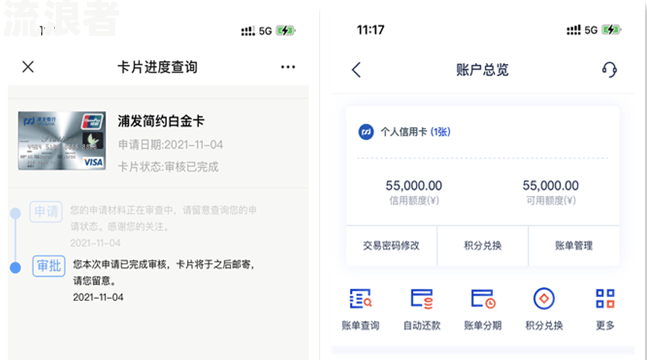The width and height of the screenshot is (647, 360).
Task: Select the 审批 step badge
Action: point(49,266)
